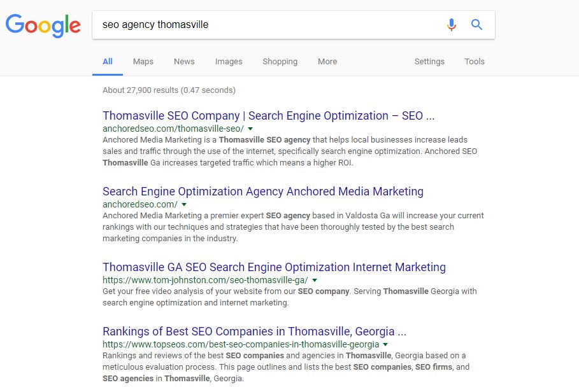
Task: Expand dropdown arrow next to anchoredseo.com/ URL
Action: [184, 204]
